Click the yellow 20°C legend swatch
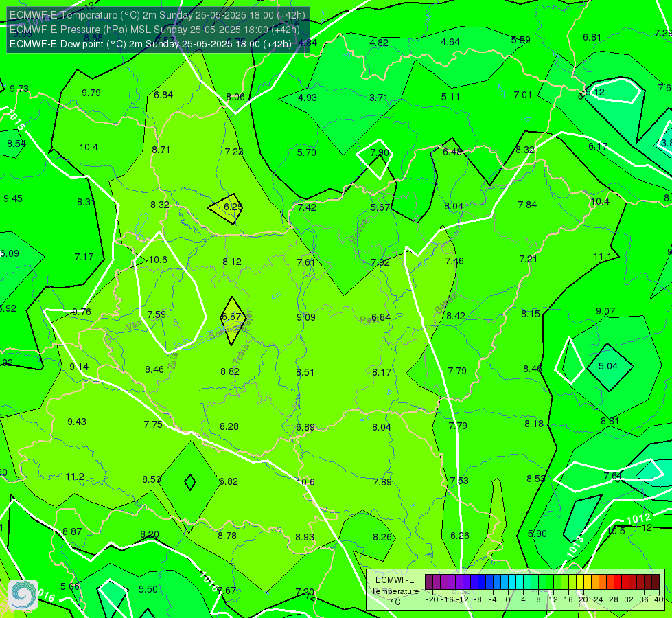 (580, 582)
